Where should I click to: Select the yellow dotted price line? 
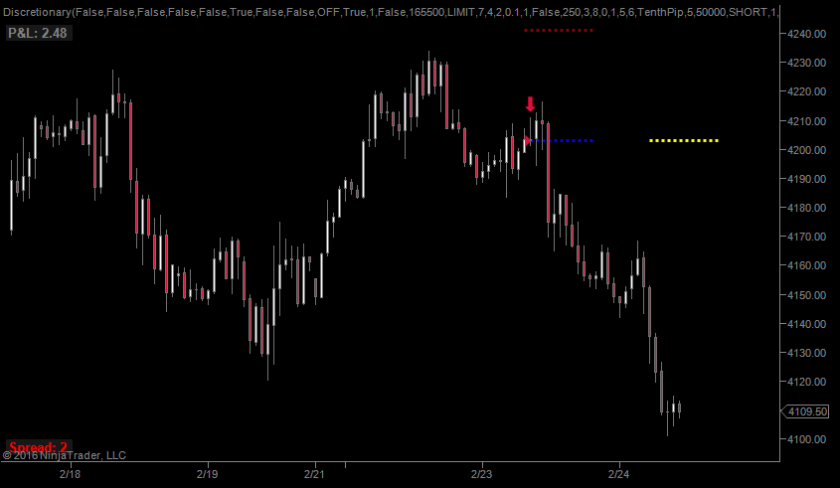coord(684,140)
